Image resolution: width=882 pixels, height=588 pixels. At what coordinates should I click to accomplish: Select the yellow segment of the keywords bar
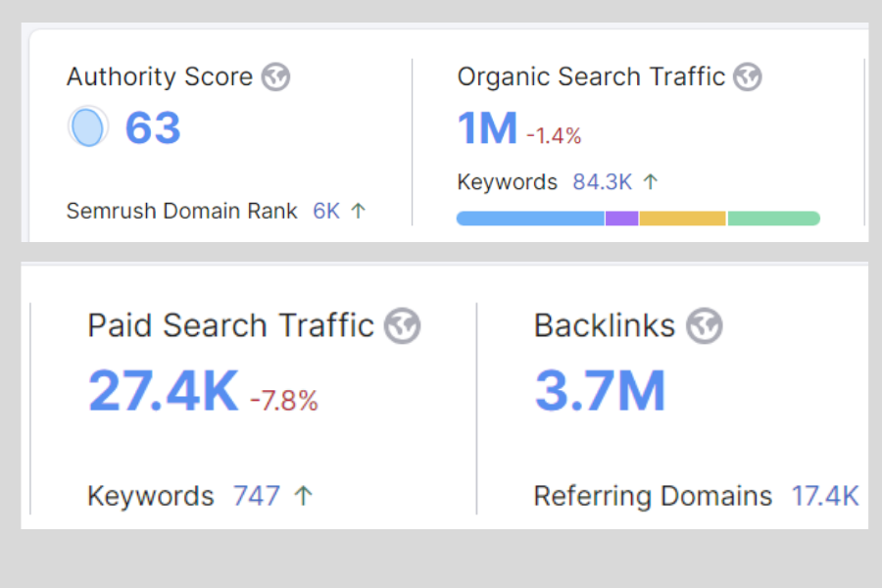coord(682,219)
